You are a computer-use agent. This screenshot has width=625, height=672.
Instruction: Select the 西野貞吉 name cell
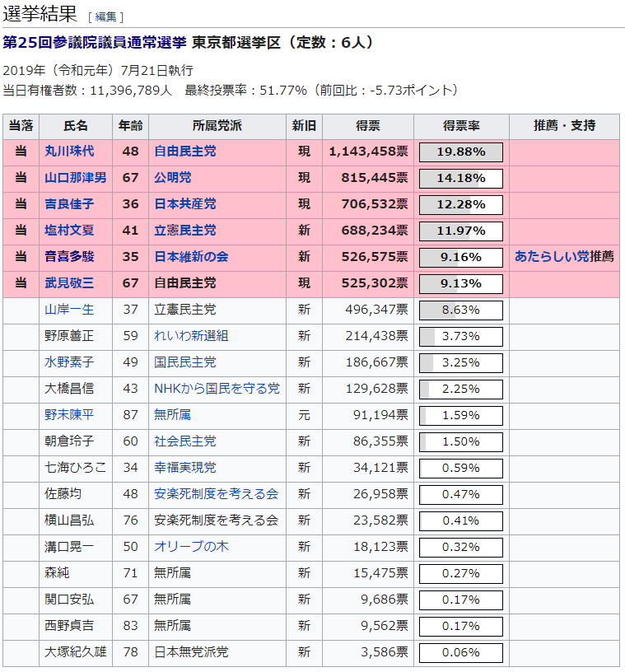76,626
